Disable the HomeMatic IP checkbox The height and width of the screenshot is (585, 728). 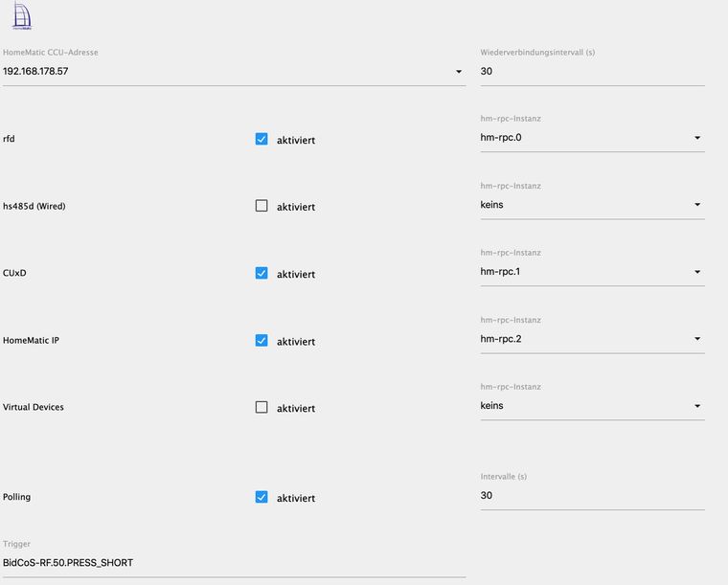pyautogui.click(x=262, y=340)
